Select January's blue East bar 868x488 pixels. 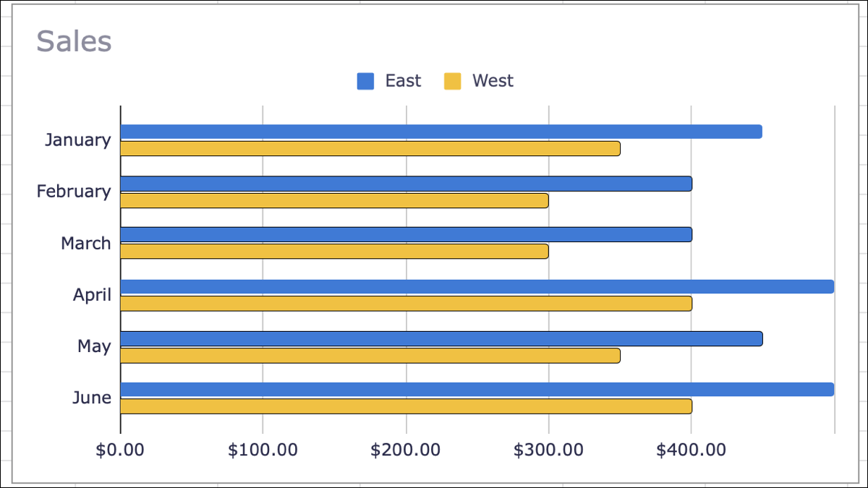coord(441,132)
